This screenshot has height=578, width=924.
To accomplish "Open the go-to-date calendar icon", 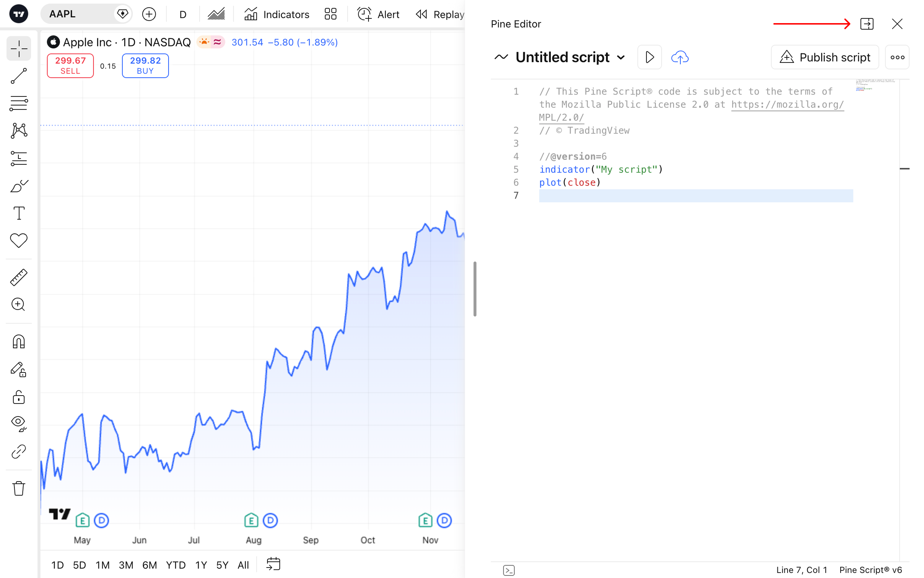I will (273, 564).
